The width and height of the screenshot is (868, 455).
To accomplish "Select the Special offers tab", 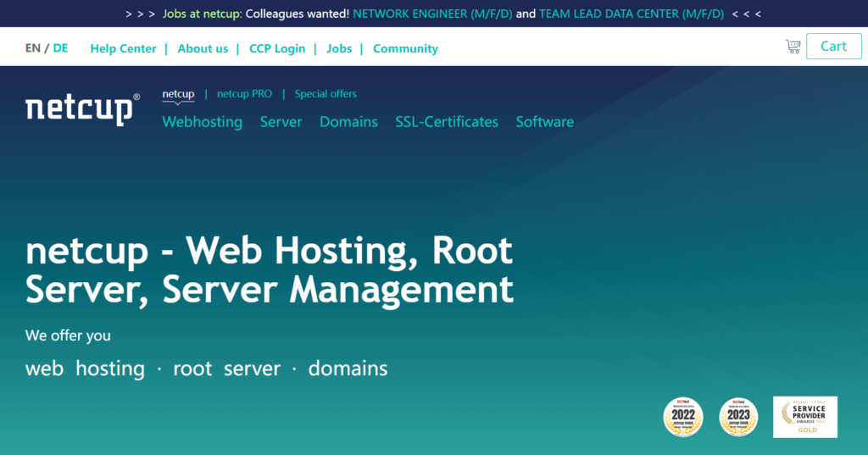I will (325, 94).
